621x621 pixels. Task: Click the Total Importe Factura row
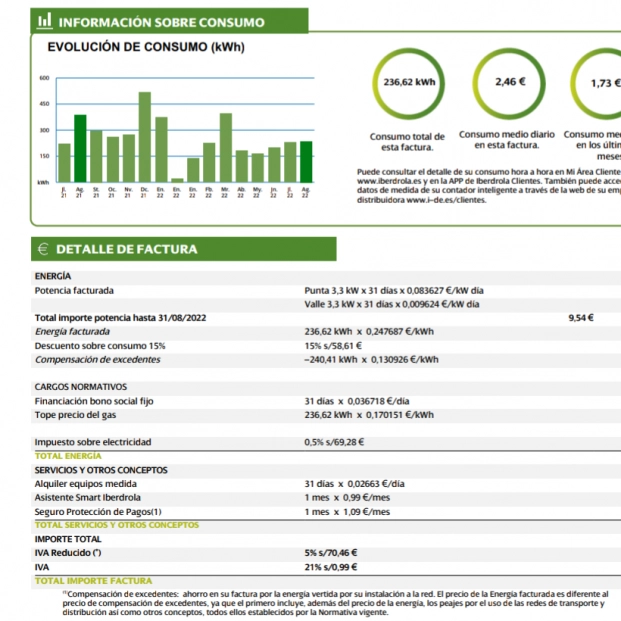coord(94,581)
